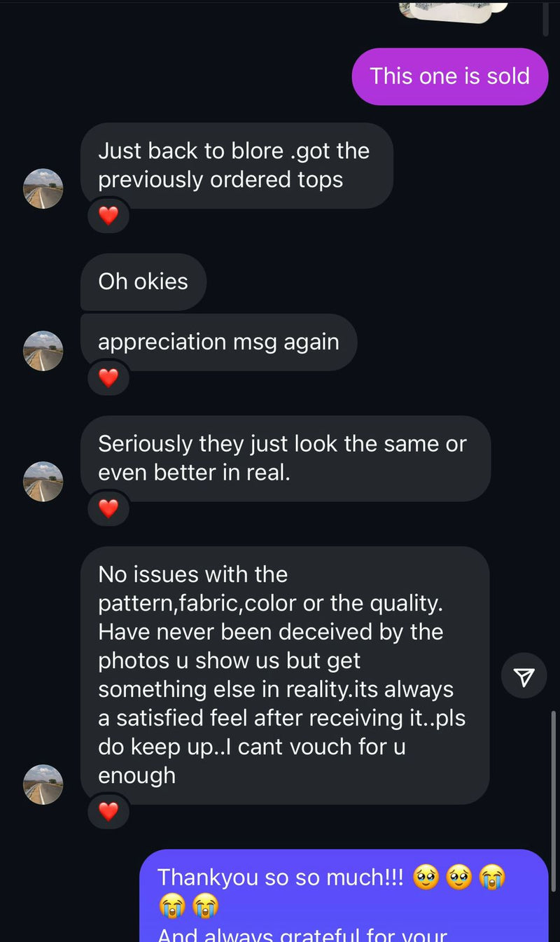Tap heart reaction under "previously ordered tops" message
This screenshot has width=560, height=942.
point(108,216)
